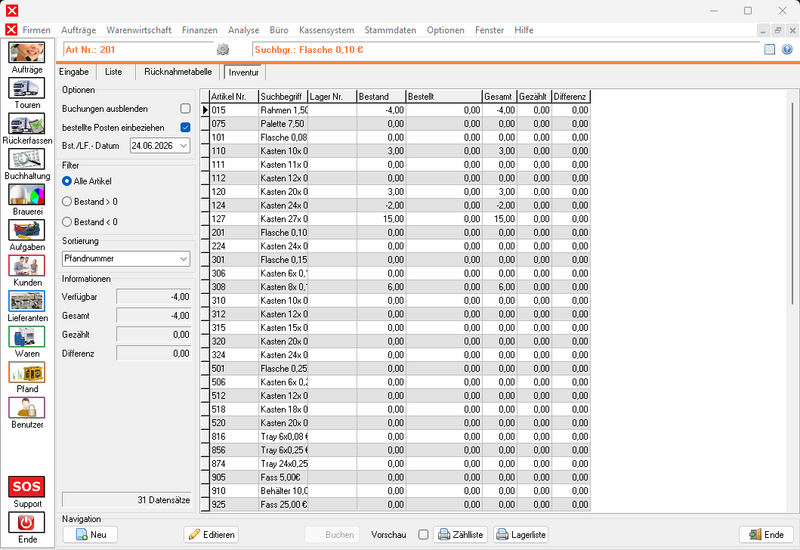Uncheck bestellte Posten einbeziehen
Screen dimensions: 800x550
(185, 127)
